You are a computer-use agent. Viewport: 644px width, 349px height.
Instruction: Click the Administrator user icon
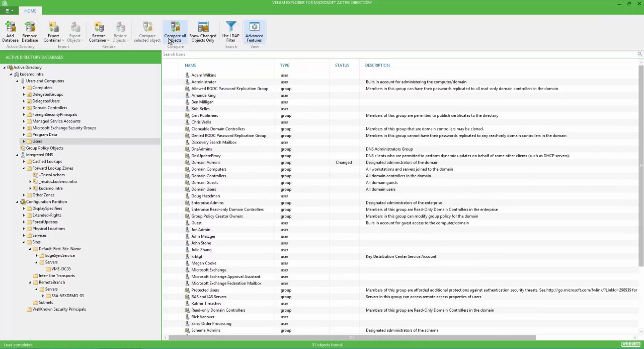tap(187, 82)
